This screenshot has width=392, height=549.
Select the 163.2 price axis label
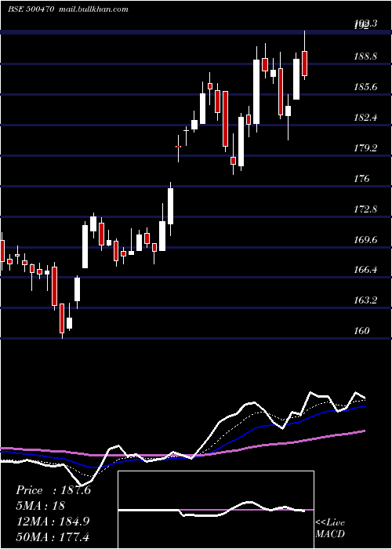coord(365,300)
